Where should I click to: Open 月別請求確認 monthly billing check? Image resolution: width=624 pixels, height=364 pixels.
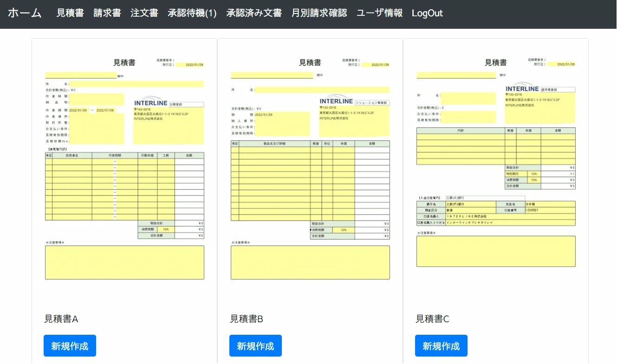(319, 13)
